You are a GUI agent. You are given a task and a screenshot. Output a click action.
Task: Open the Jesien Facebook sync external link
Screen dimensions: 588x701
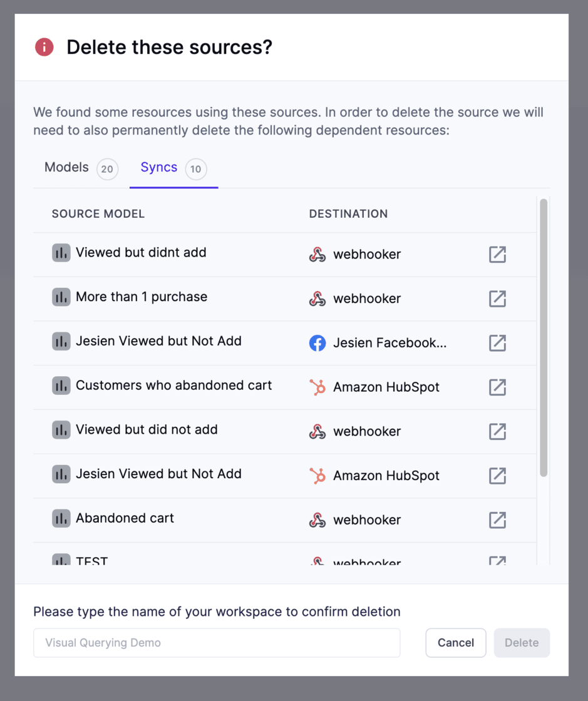pyautogui.click(x=497, y=343)
